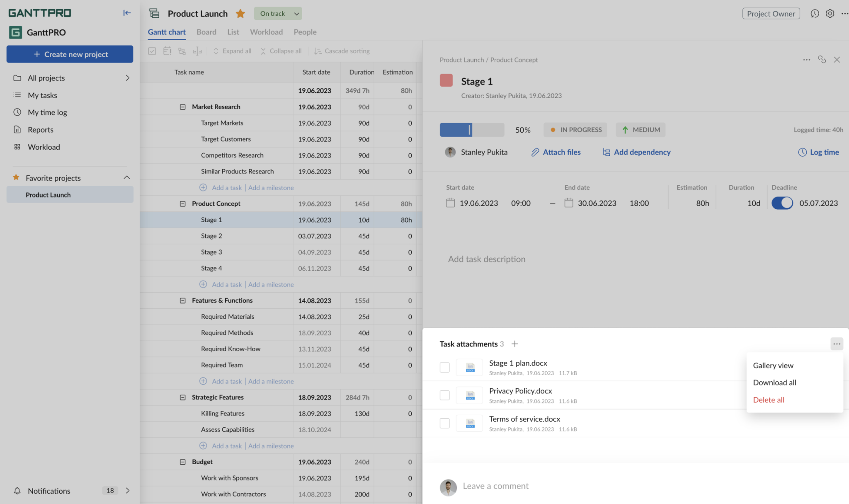This screenshot has width=849, height=504.
Task: Open project settings gear icon
Action: 830,14
